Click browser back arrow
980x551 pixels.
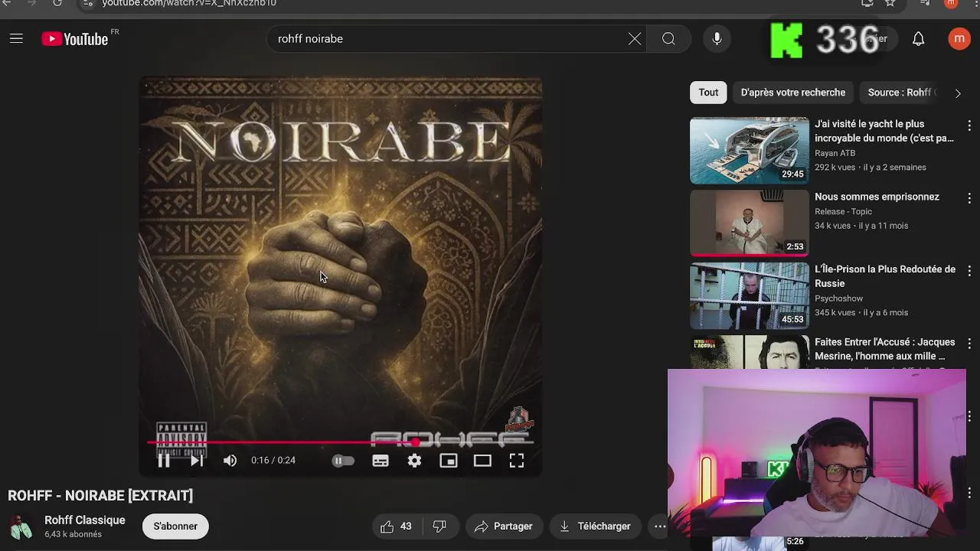click(7, 3)
